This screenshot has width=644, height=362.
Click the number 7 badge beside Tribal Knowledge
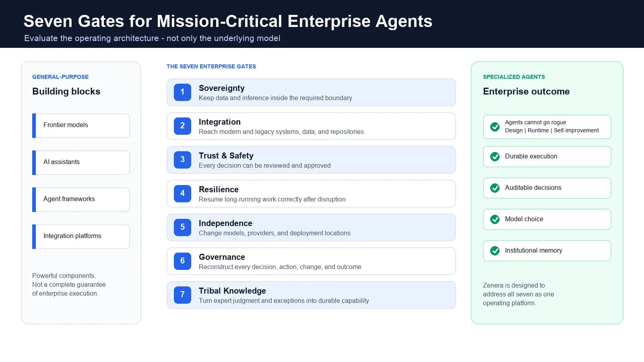pyautogui.click(x=182, y=295)
